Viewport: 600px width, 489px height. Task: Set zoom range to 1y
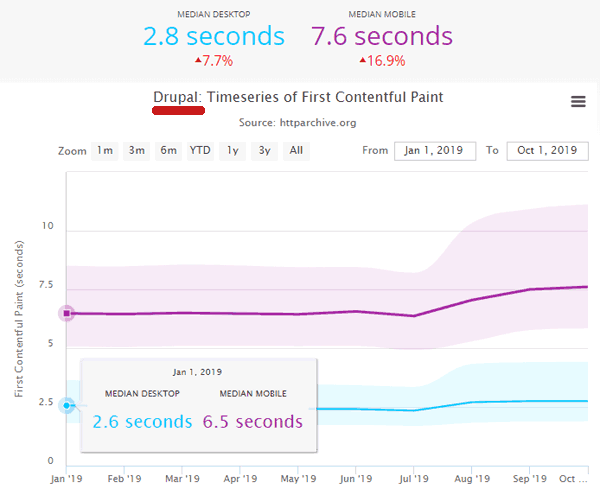[x=232, y=151]
